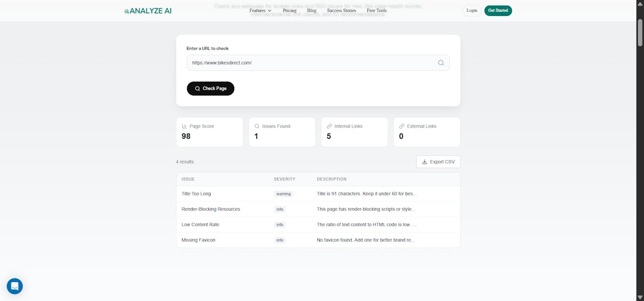Viewport: 644px width, 301px height.
Task: Click the render-blocking scripts description text
Action: coord(366,209)
